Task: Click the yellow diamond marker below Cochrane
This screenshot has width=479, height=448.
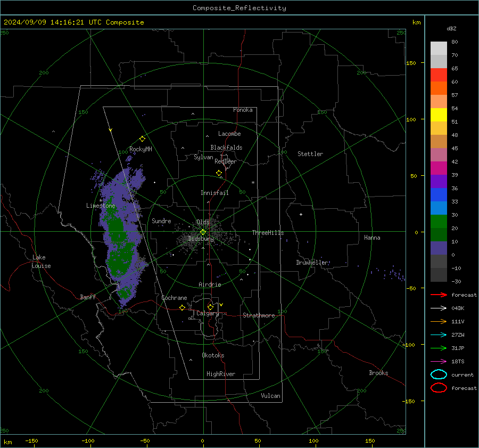Action: [x=183, y=307]
